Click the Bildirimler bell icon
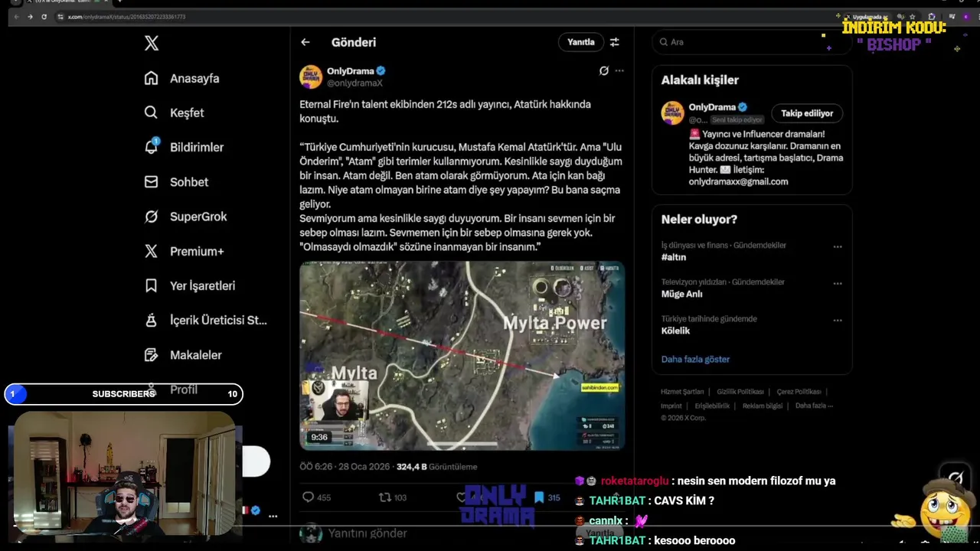 pos(152,147)
